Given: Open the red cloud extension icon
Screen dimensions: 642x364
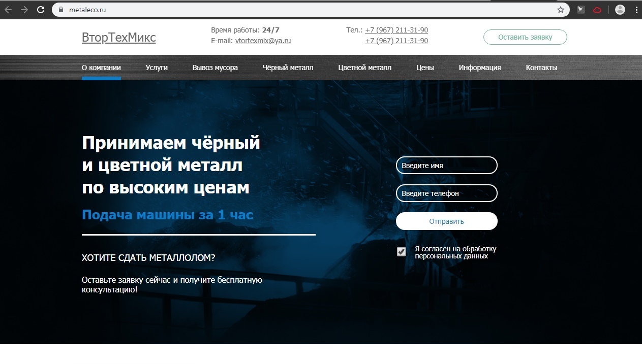Looking at the screenshot, I should click(x=597, y=10).
